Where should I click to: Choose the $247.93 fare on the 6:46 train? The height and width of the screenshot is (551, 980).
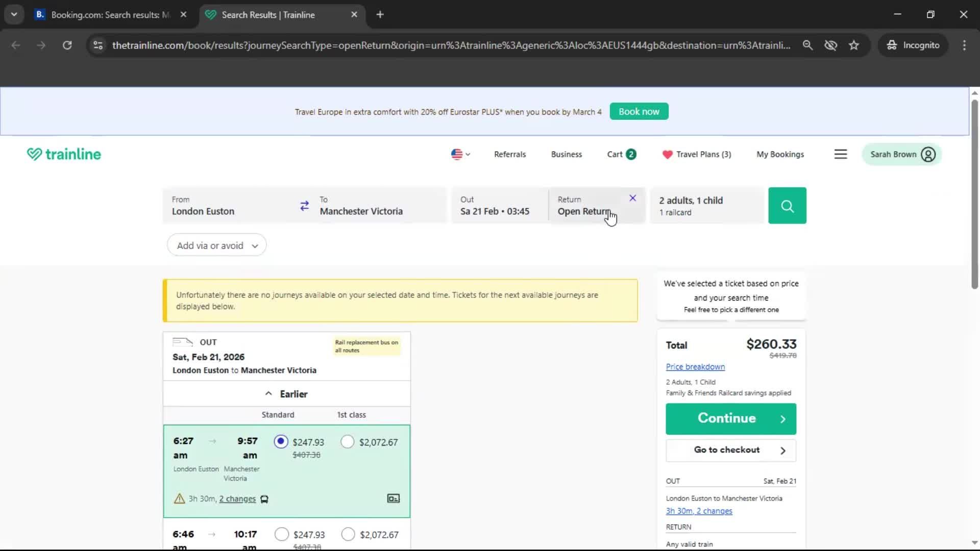point(281,534)
